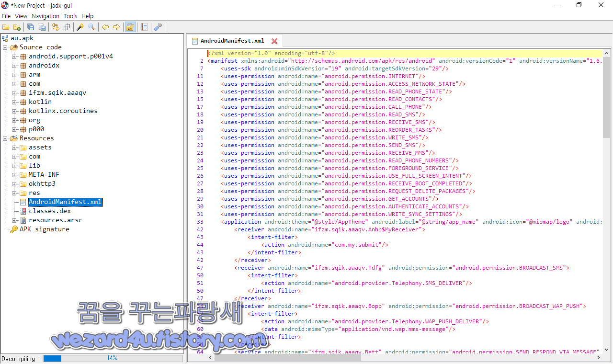613x364 pixels.
Task: Expand the resources.arsc node
Action: click(x=14, y=220)
